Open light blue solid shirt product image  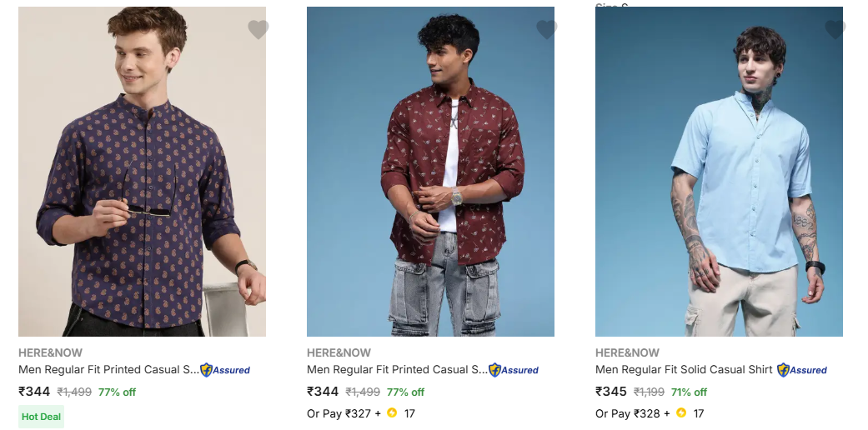719,172
